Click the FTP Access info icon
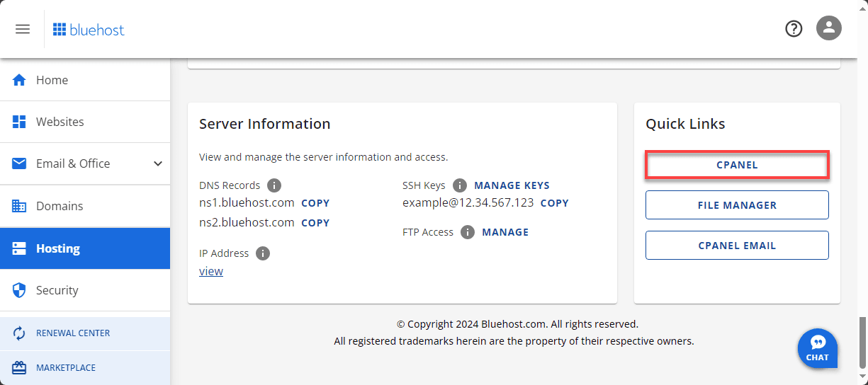The width and height of the screenshot is (868, 385). click(x=468, y=232)
